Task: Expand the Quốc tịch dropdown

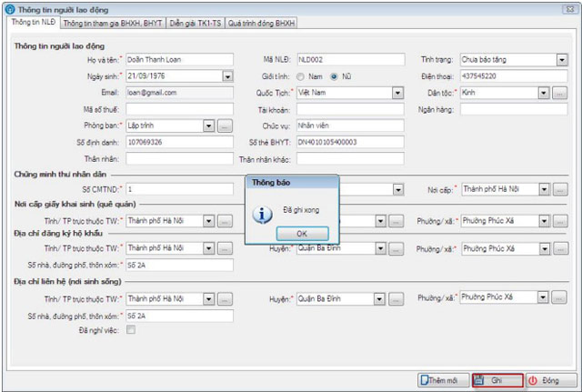Action: click(x=397, y=93)
